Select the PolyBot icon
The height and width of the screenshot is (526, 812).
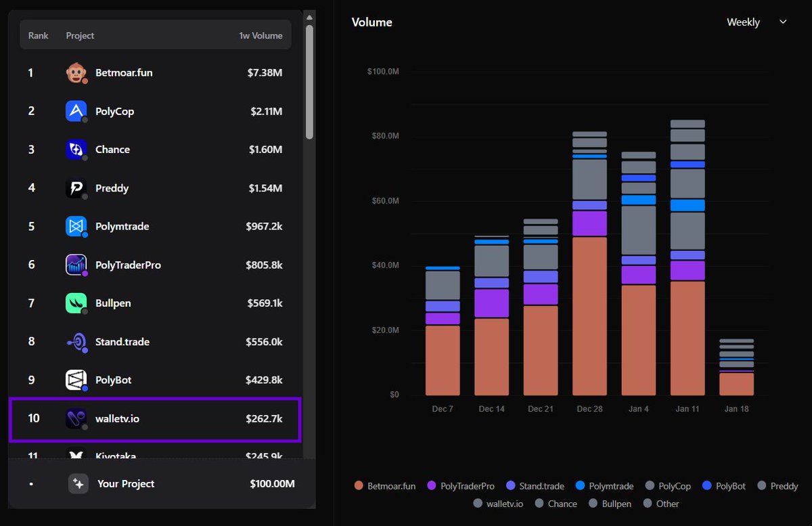click(75, 380)
